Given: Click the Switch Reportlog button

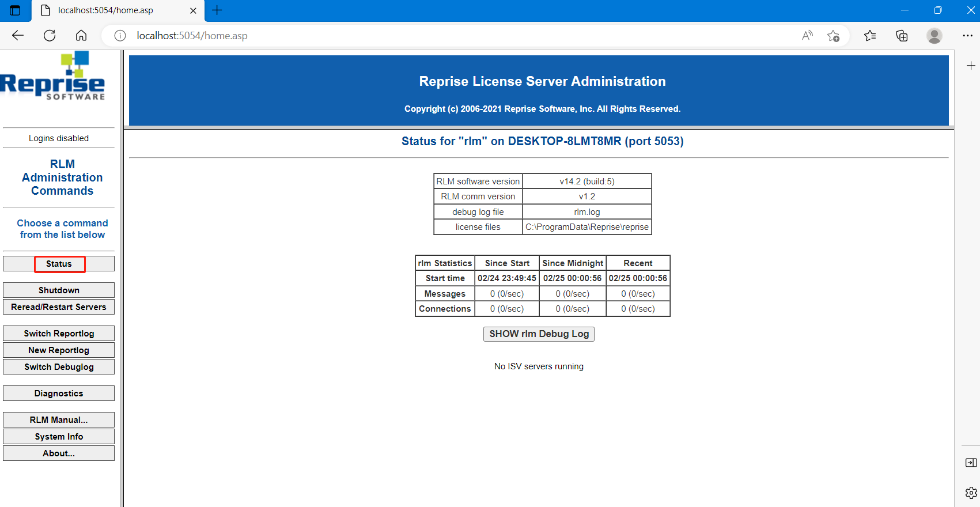Looking at the screenshot, I should point(59,334).
